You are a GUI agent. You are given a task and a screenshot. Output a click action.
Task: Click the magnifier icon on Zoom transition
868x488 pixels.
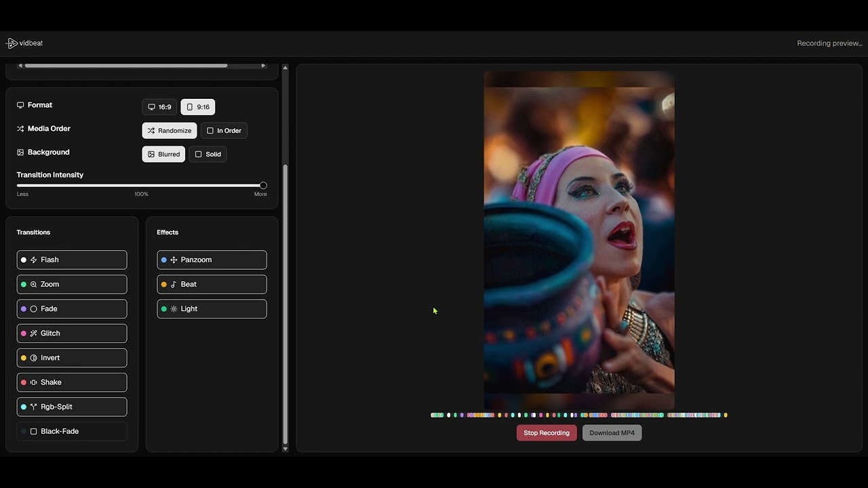click(x=34, y=284)
